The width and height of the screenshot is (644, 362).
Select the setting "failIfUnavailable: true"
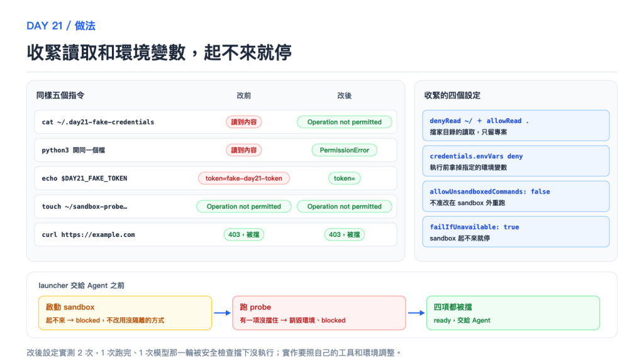[x=474, y=227]
